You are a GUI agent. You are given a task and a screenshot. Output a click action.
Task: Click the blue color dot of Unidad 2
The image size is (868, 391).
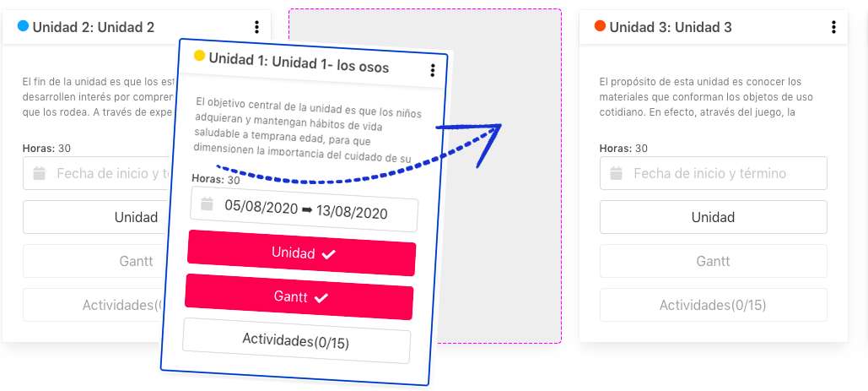pyautogui.click(x=23, y=25)
